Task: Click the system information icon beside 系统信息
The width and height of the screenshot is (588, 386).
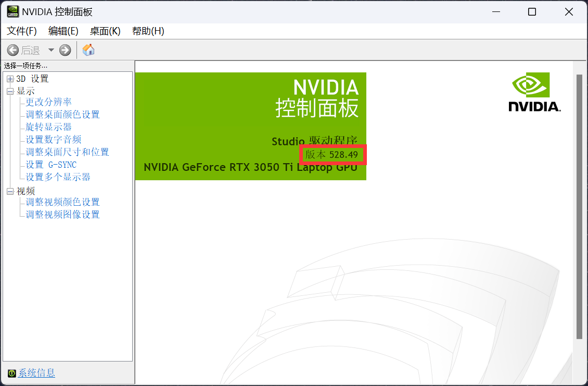Action: point(11,373)
